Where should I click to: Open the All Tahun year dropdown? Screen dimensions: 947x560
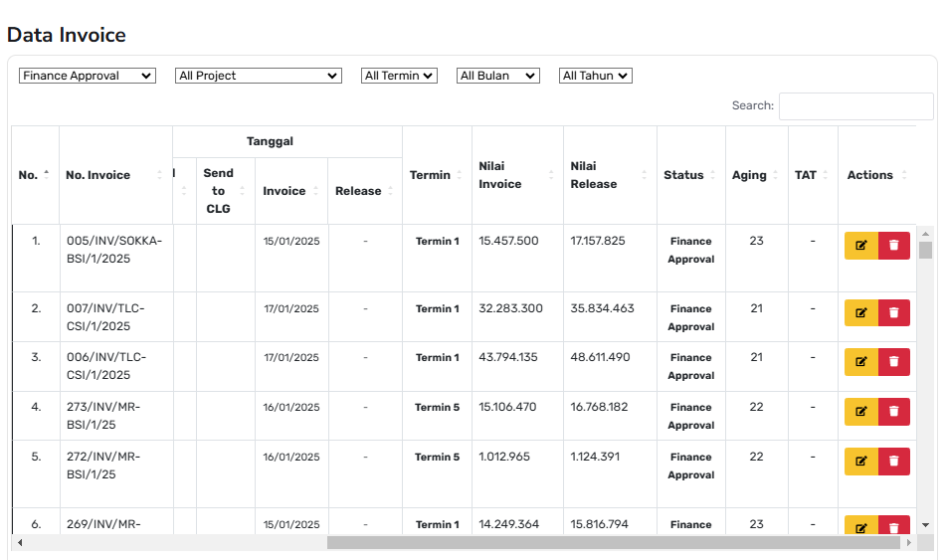click(x=595, y=76)
